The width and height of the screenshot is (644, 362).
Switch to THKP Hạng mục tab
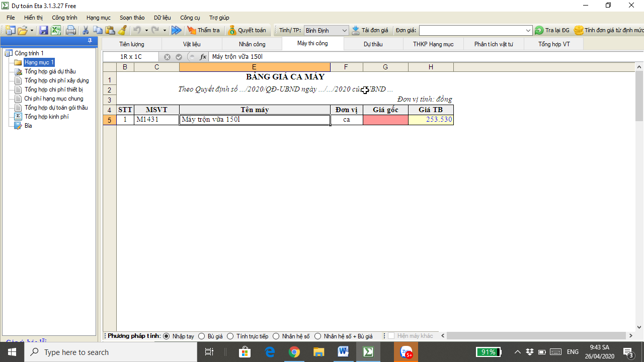(x=433, y=44)
